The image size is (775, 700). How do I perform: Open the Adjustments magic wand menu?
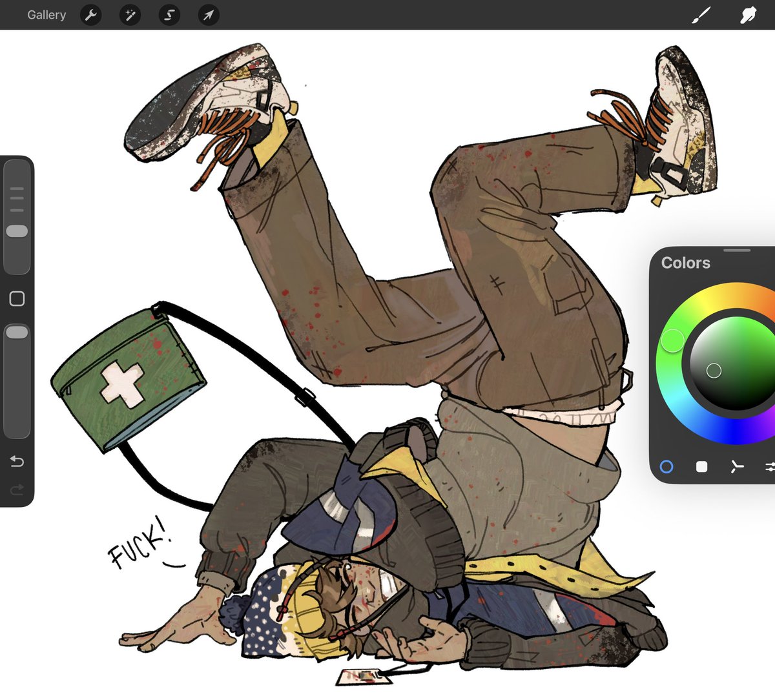tap(130, 15)
